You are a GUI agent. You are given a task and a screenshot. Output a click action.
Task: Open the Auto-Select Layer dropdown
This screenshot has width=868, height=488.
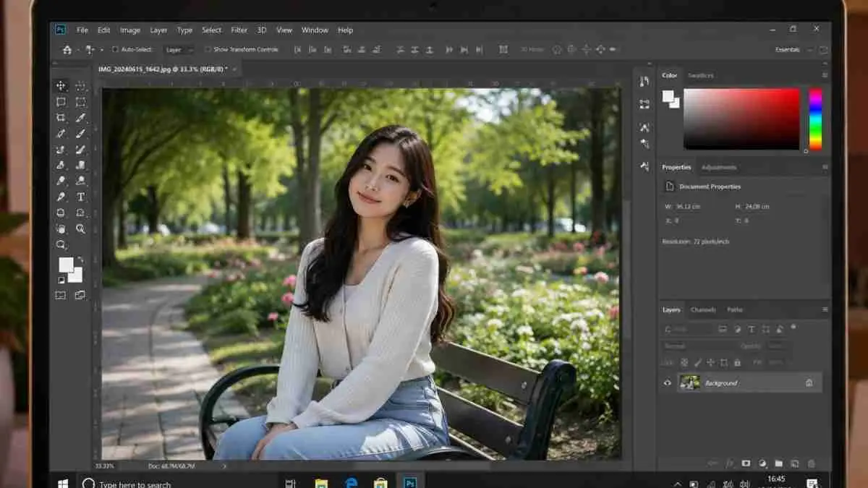tap(179, 50)
